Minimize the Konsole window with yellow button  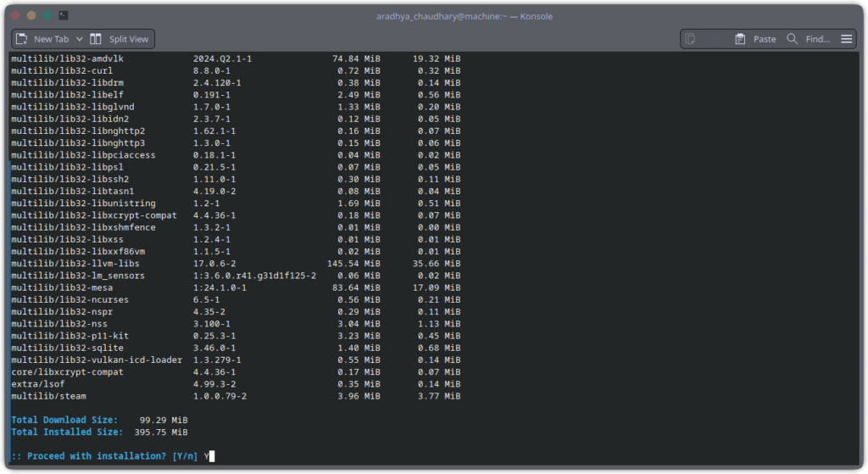[31, 15]
